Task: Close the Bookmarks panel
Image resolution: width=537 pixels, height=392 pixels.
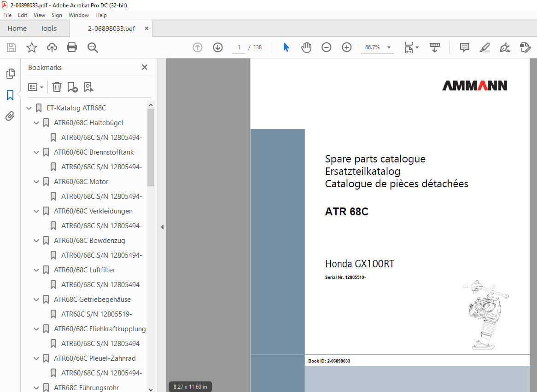Action: (x=145, y=67)
